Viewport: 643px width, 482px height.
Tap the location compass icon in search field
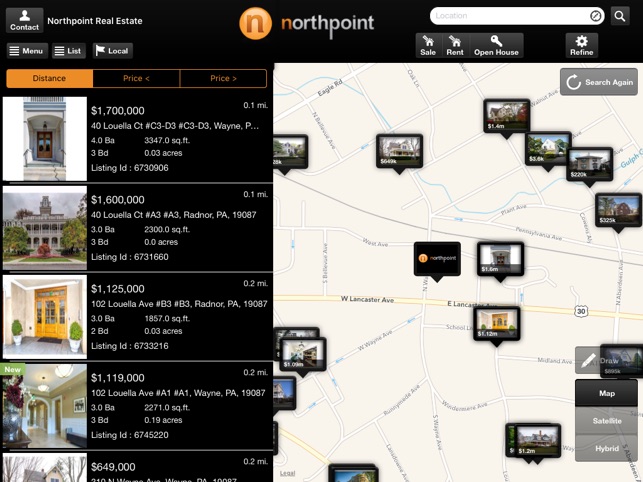(x=595, y=16)
